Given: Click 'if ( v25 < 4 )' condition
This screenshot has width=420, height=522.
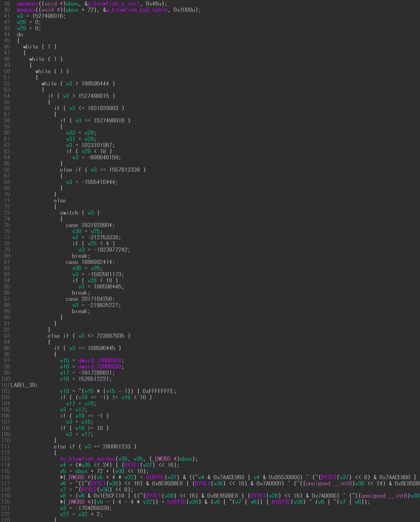Looking at the screenshot, I should point(94,244).
